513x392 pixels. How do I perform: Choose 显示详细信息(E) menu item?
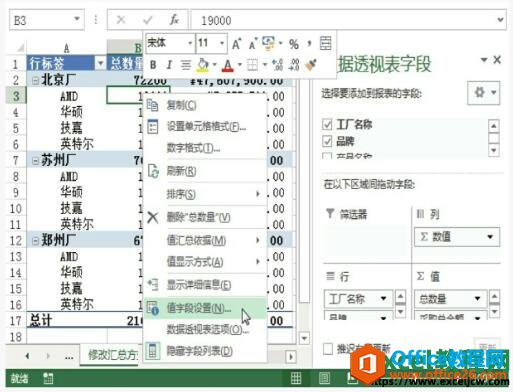(x=205, y=285)
